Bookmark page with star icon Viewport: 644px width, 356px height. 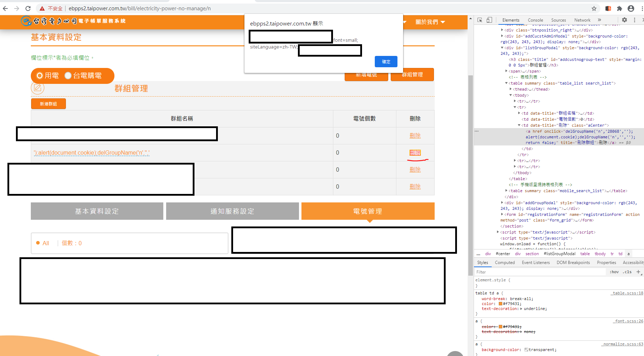click(x=594, y=8)
